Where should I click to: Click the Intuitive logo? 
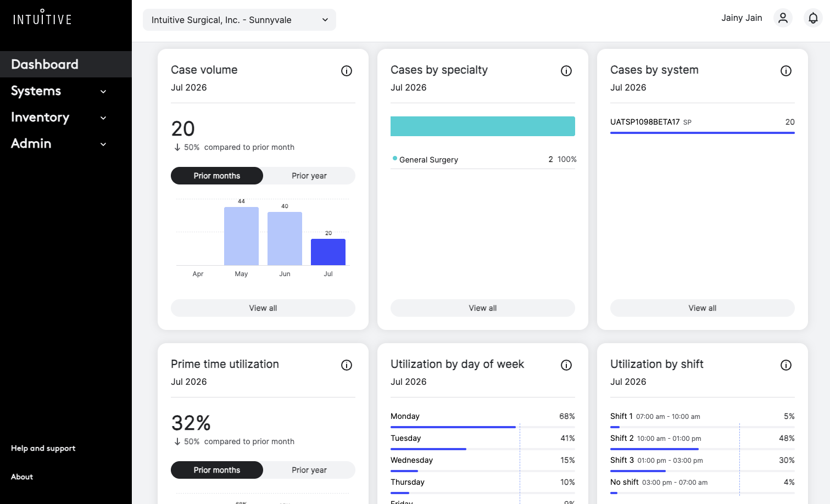pos(42,18)
